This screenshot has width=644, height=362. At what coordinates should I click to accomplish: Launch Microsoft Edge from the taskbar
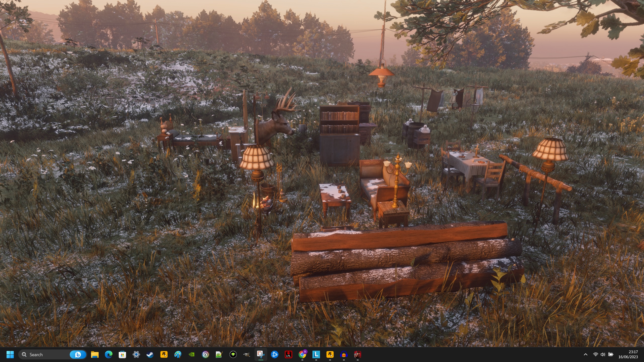point(109,354)
